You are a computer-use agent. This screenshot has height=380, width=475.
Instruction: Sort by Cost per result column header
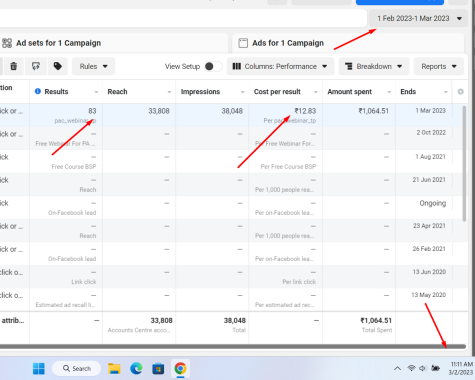click(277, 92)
